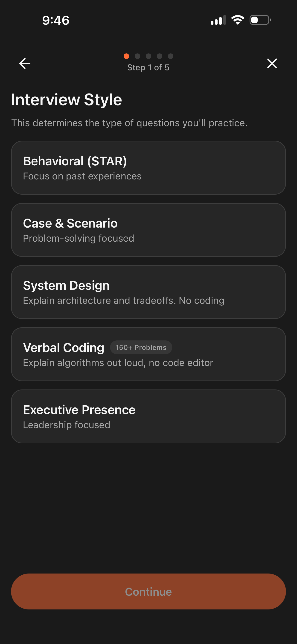This screenshot has width=297, height=644.
Task: Pick the System Design interview style
Action: point(148,292)
